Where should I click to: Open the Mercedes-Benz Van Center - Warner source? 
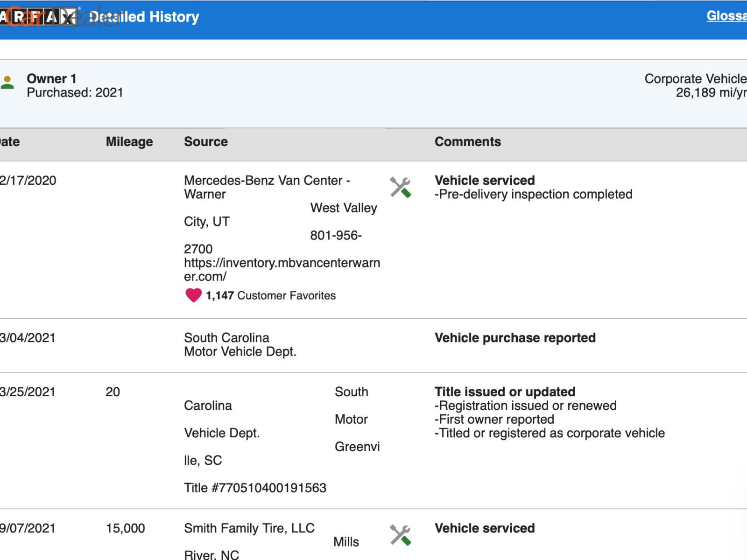pyautogui.click(x=267, y=187)
